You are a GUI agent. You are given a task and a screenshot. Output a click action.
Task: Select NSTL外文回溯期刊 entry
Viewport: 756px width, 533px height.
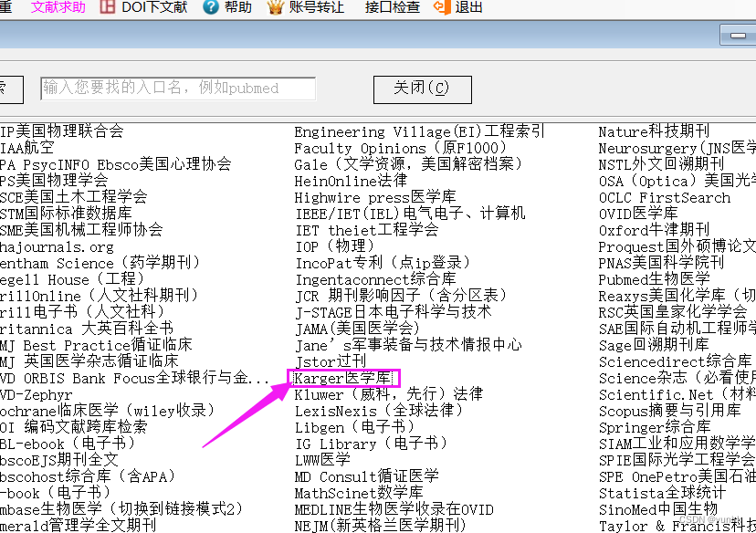tap(661, 164)
